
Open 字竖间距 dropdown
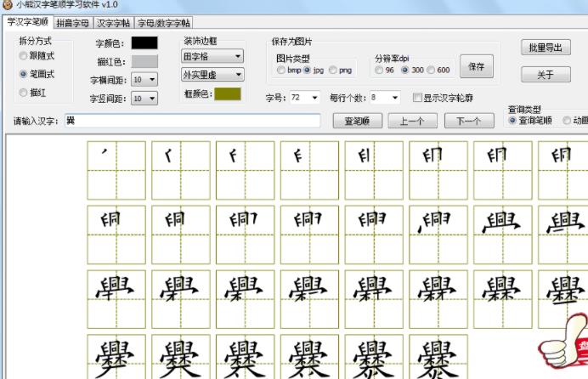click(x=144, y=99)
